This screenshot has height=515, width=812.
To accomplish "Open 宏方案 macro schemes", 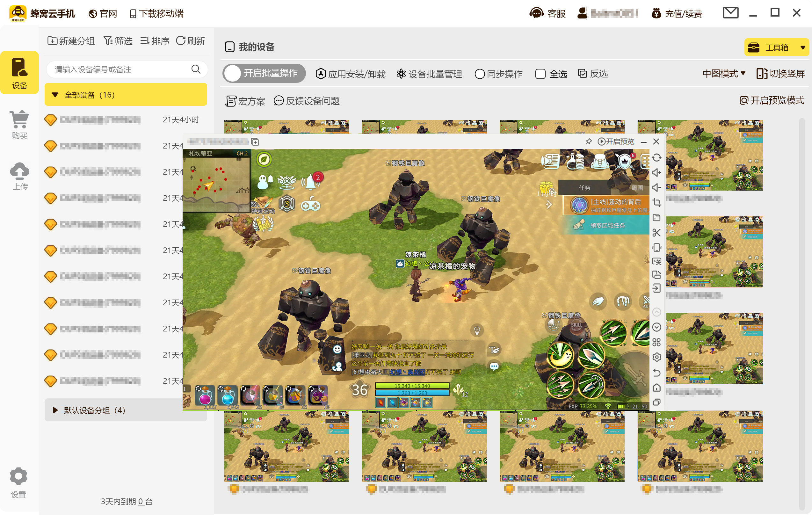I will 245,101.
